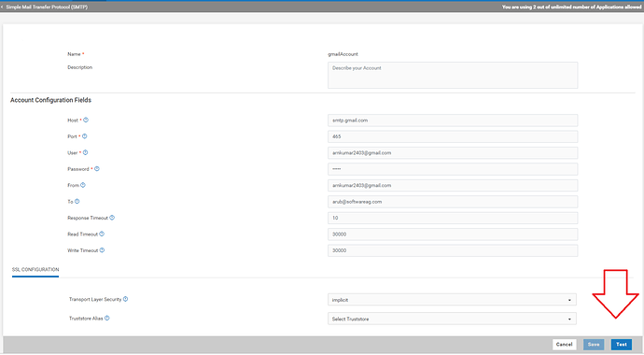Click the Test button
The width and height of the screenshot is (644, 355).
click(622, 345)
